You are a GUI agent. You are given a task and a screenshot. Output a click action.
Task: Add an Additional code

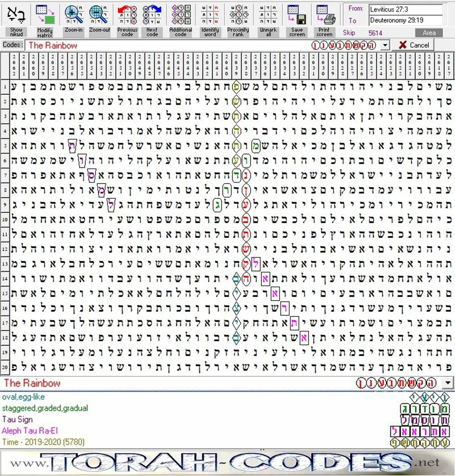(x=180, y=20)
